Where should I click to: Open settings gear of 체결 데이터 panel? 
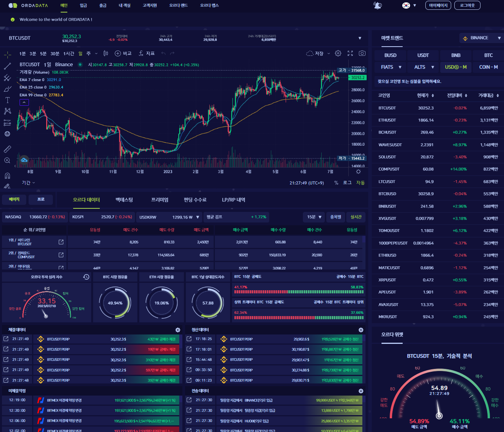178,330
